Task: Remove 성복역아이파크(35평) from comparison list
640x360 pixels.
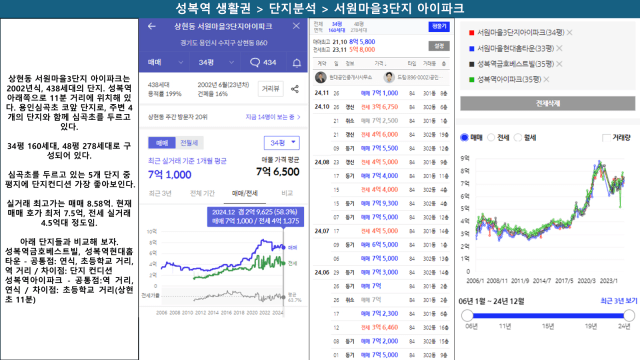Action: (x=546, y=79)
